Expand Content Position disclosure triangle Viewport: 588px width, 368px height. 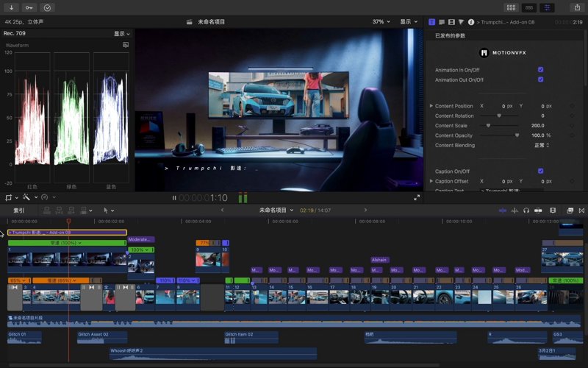click(431, 106)
